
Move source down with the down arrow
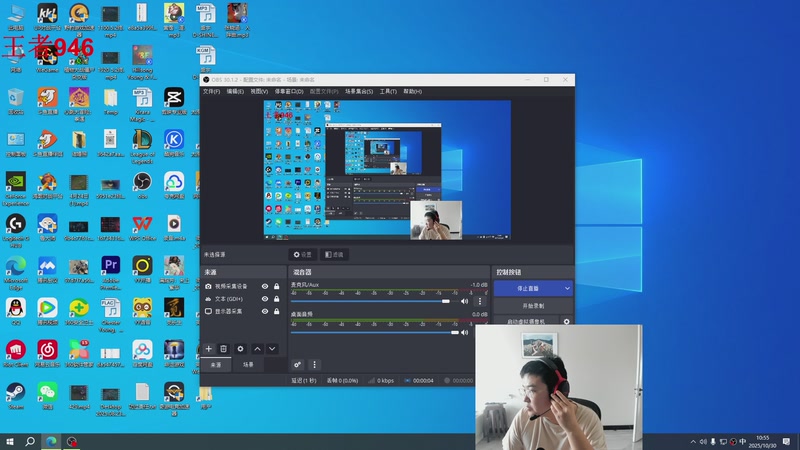(272, 349)
